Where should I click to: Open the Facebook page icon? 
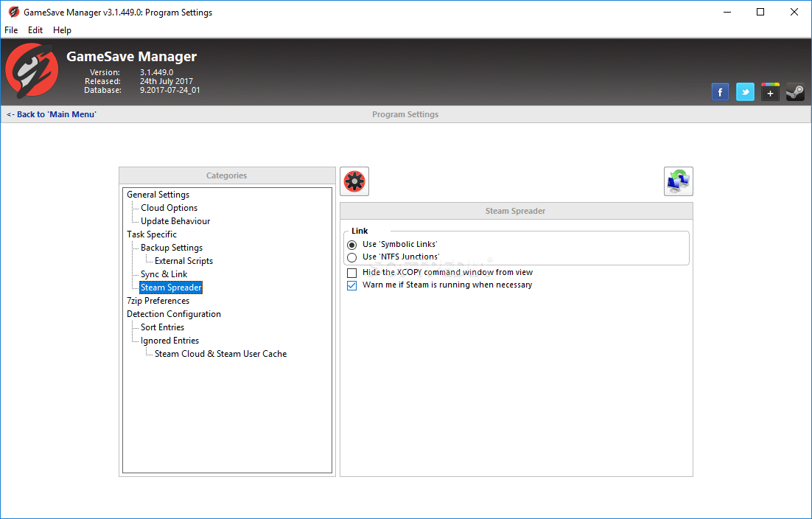[x=720, y=92]
